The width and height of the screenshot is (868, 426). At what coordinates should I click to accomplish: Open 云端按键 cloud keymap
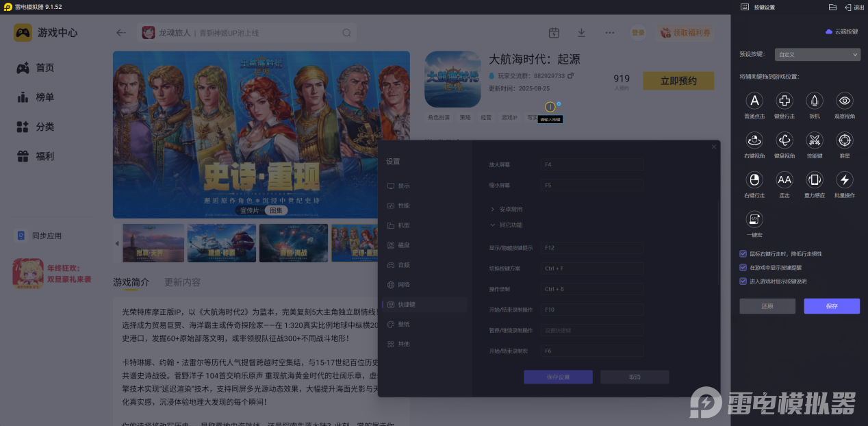(841, 32)
